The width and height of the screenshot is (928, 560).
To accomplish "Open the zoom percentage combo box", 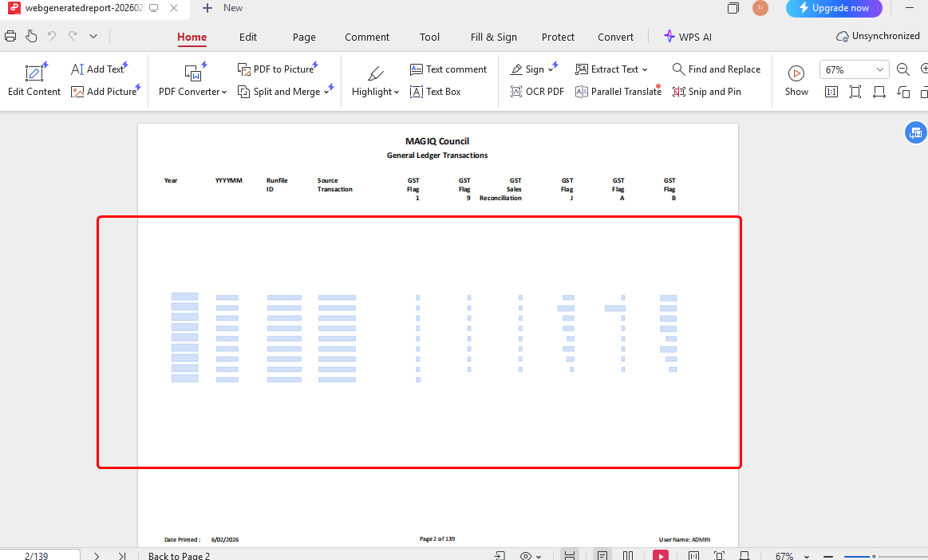I will click(854, 69).
